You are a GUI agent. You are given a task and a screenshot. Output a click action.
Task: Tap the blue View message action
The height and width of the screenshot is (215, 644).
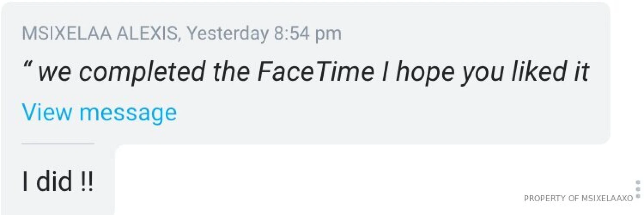(x=99, y=112)
